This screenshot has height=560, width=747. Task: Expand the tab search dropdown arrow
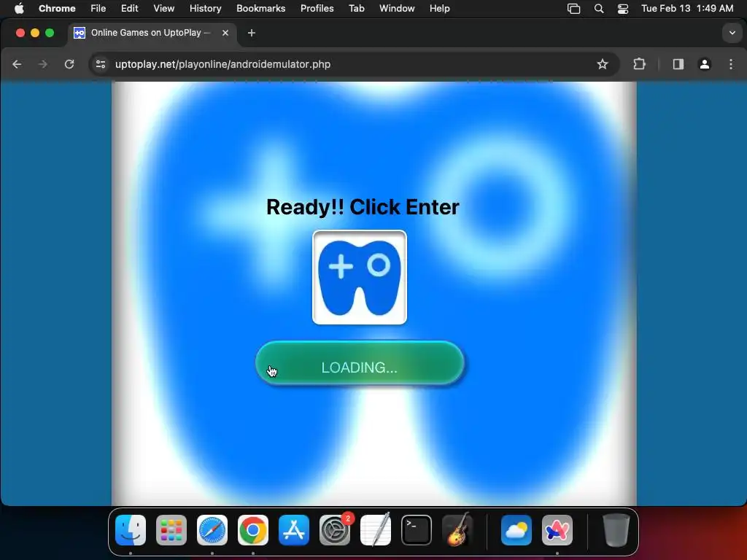coord(732,33)
